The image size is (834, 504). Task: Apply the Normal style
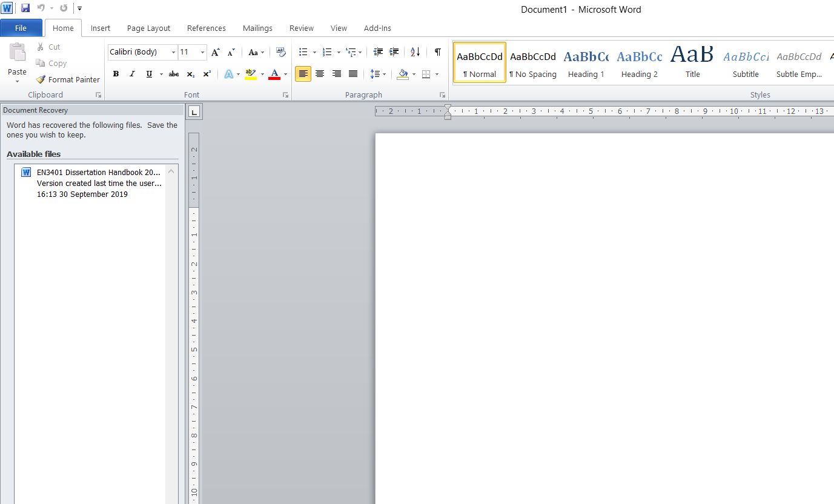(480, 62)
